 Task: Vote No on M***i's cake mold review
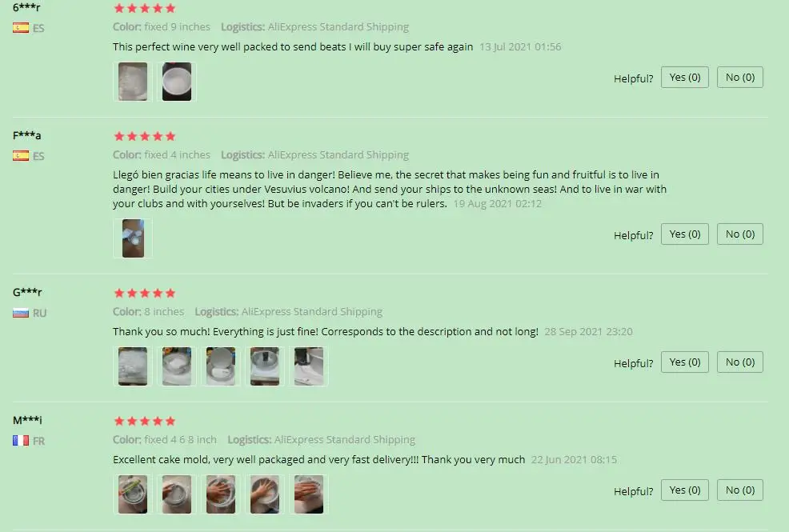pyautogui.click(x=739, y=490)
